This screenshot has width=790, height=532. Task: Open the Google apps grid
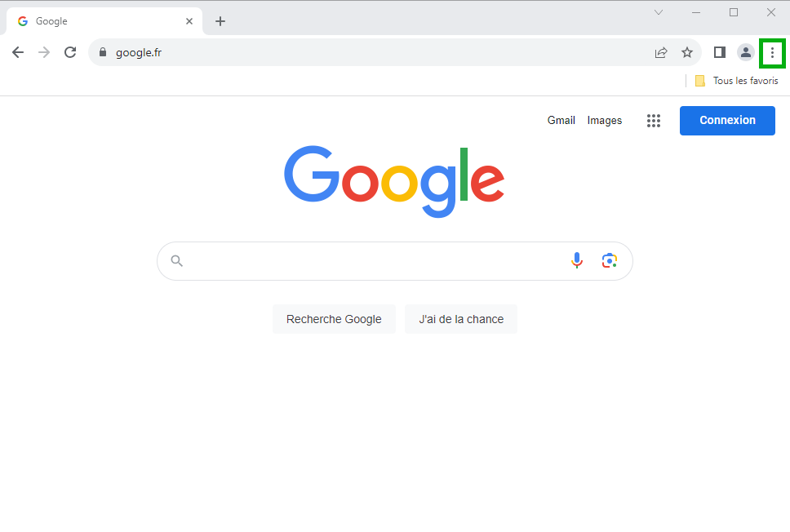[x=654, y=121]
